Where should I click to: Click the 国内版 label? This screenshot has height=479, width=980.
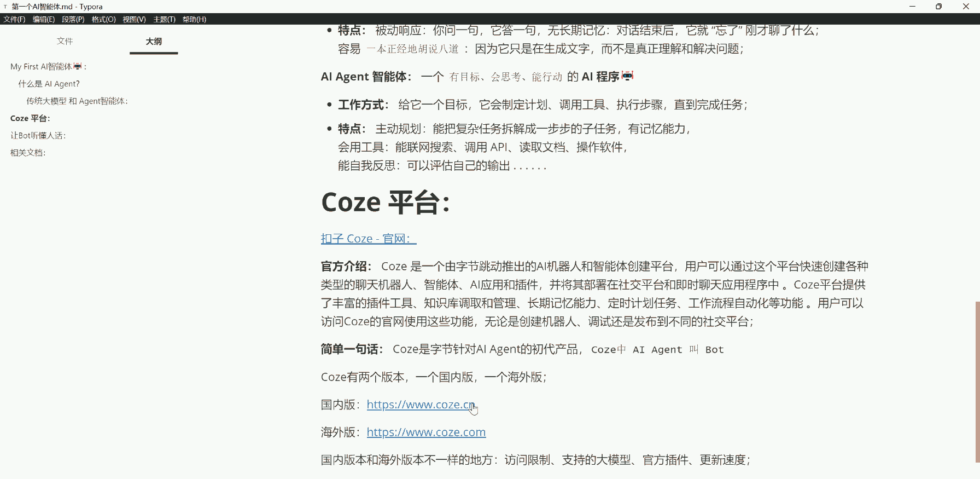tap(341, 405)
